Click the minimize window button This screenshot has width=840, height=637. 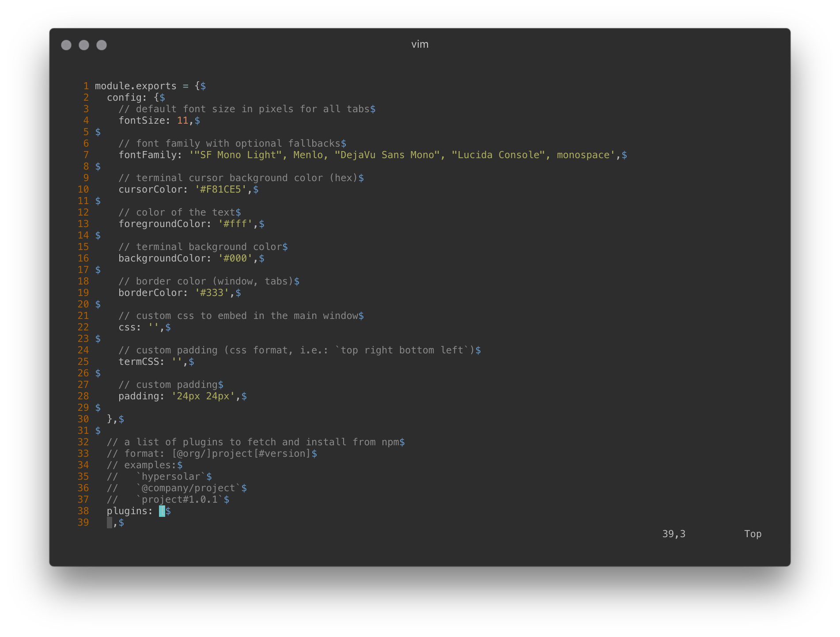[x=84, y=45]
